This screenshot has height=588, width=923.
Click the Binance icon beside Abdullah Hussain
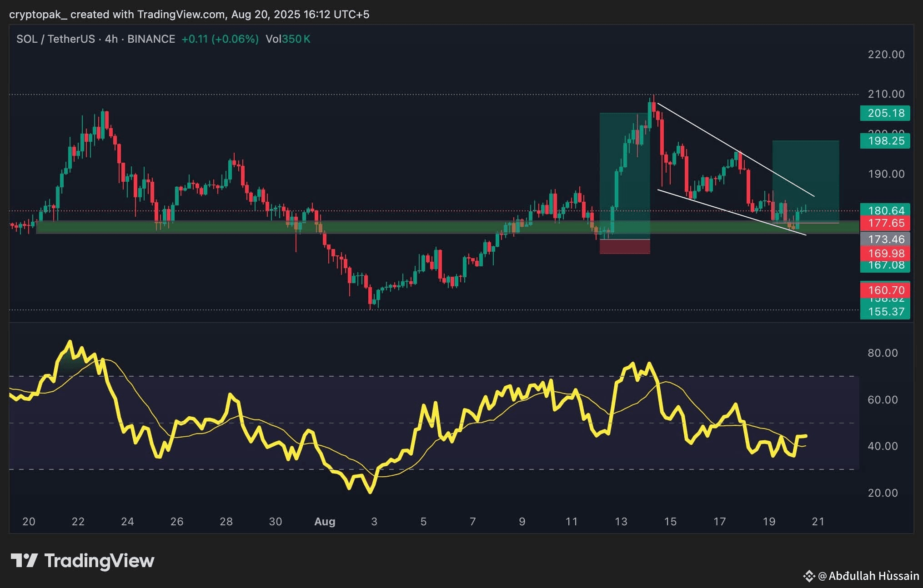coord(809,576)
